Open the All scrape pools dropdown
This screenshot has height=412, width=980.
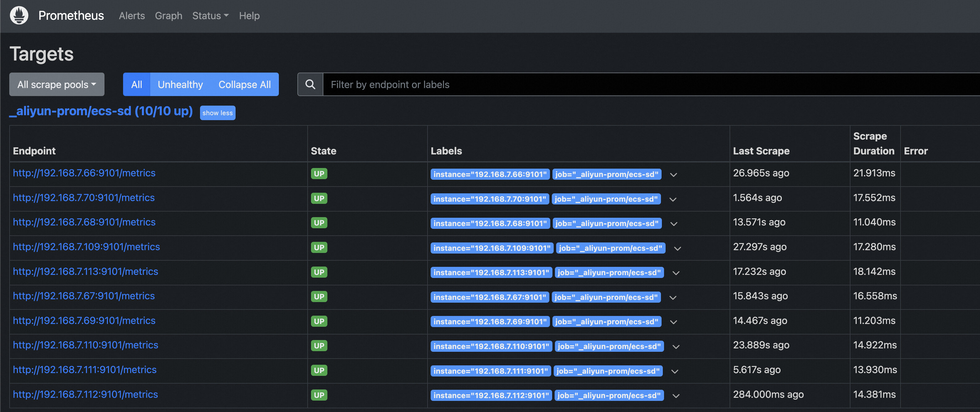57,84
